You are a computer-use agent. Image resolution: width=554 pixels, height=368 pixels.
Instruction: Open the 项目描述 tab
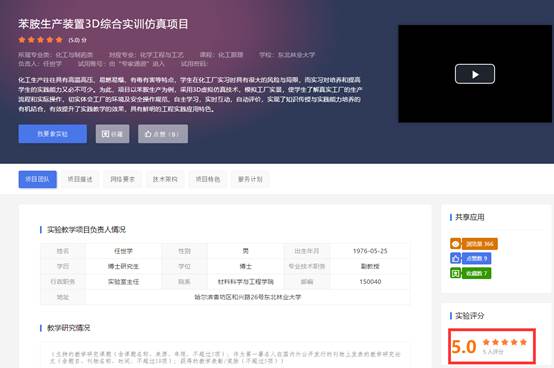coord(80,179)
